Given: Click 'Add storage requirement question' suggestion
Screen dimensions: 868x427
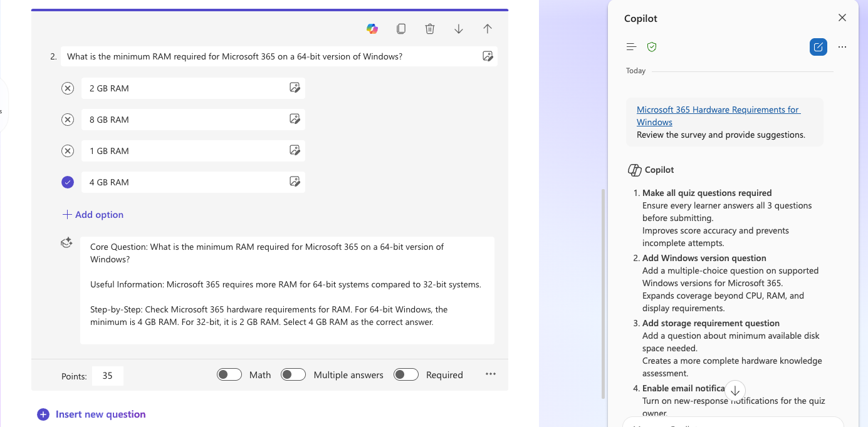Looking at the screenshot, I should click(711, 323).
